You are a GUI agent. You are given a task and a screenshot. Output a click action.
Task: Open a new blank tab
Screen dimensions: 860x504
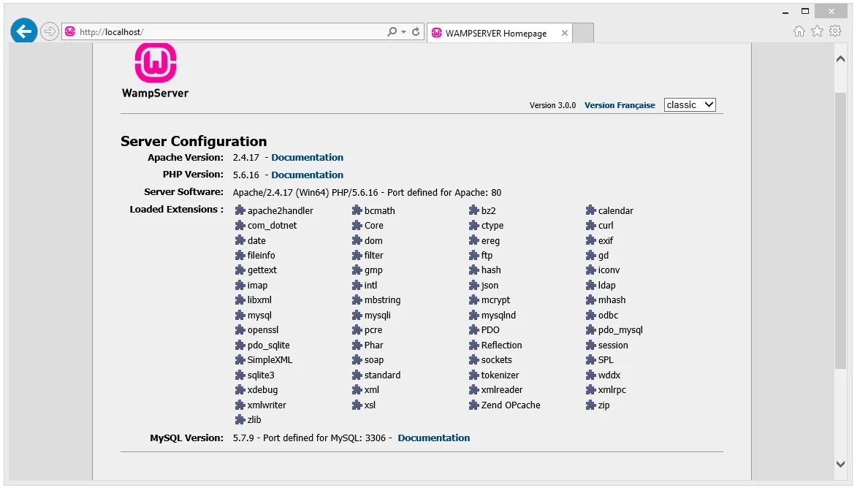pyautogui.click(x=583, y=34)
